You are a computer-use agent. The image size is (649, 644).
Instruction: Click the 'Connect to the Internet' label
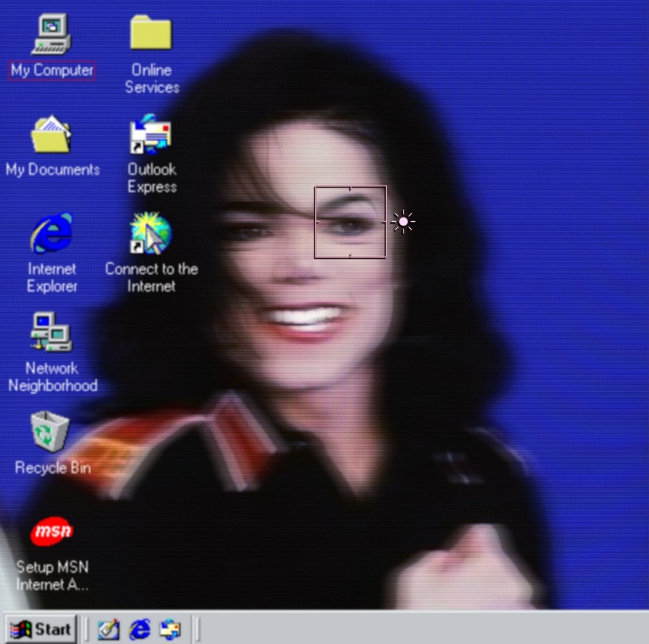(x=151, y=277)
